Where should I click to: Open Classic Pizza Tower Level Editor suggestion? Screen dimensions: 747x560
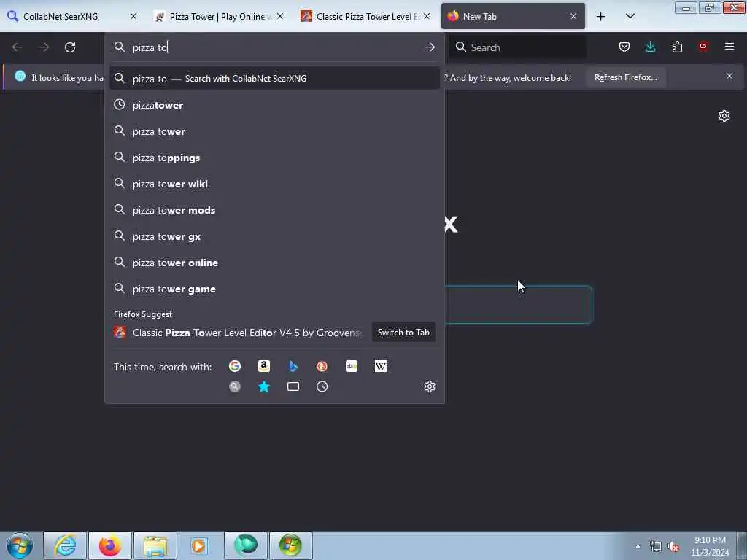[x=239, y=332]
